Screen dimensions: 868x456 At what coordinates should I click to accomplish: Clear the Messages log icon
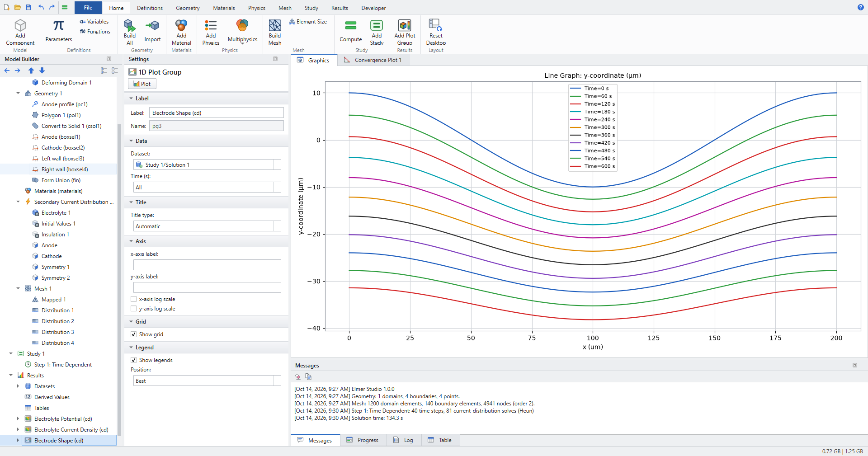(298, 376)
